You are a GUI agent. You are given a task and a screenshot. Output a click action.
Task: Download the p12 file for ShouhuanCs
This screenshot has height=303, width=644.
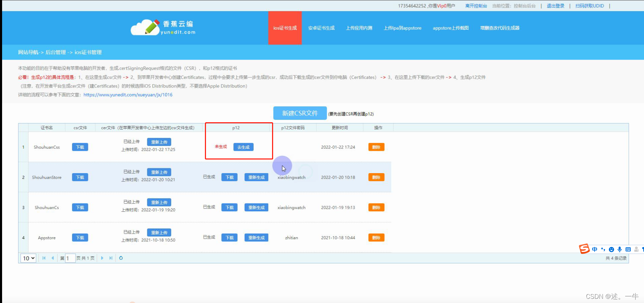[230, 208]
